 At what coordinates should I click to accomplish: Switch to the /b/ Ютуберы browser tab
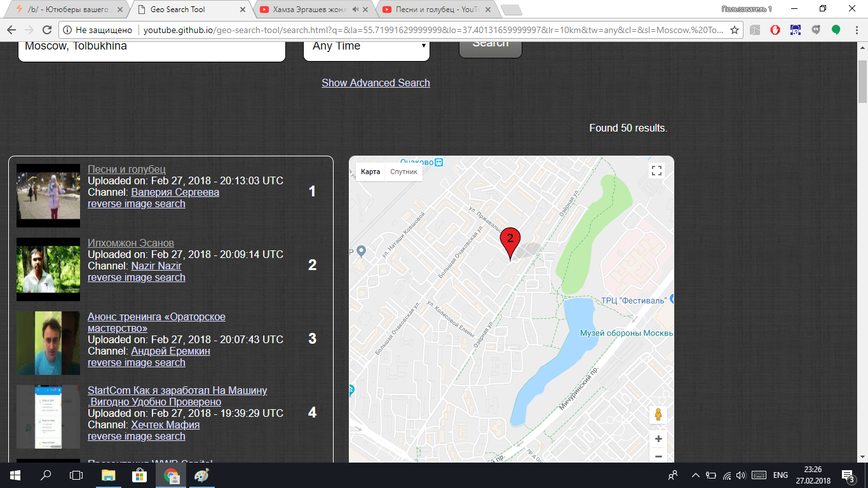pyautogui.click(x=68, y=10)
